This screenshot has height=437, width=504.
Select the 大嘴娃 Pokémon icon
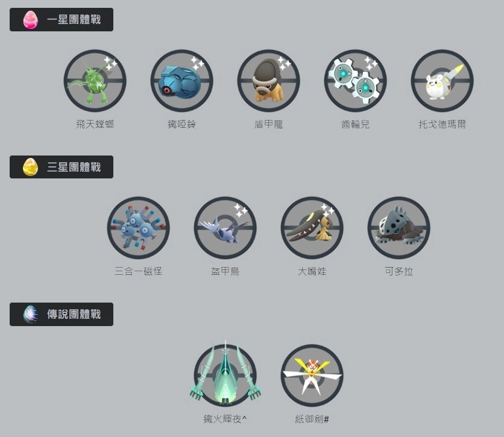coord(312,228)
